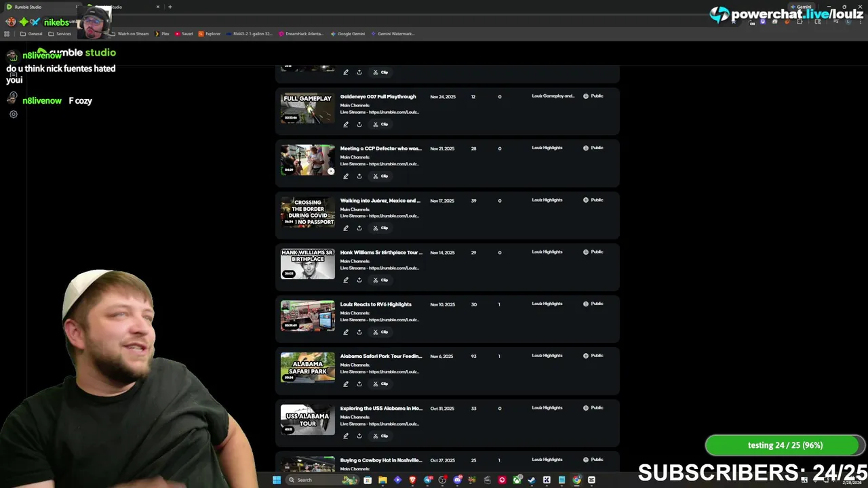Screen dimensions: 868x488
Task: Share the Walking into Juárez video
Action: pos(359,228)
